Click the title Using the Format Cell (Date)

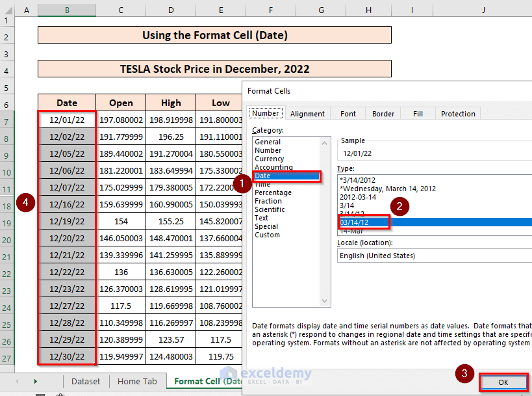pyautogui.click(x=215, y=35)
